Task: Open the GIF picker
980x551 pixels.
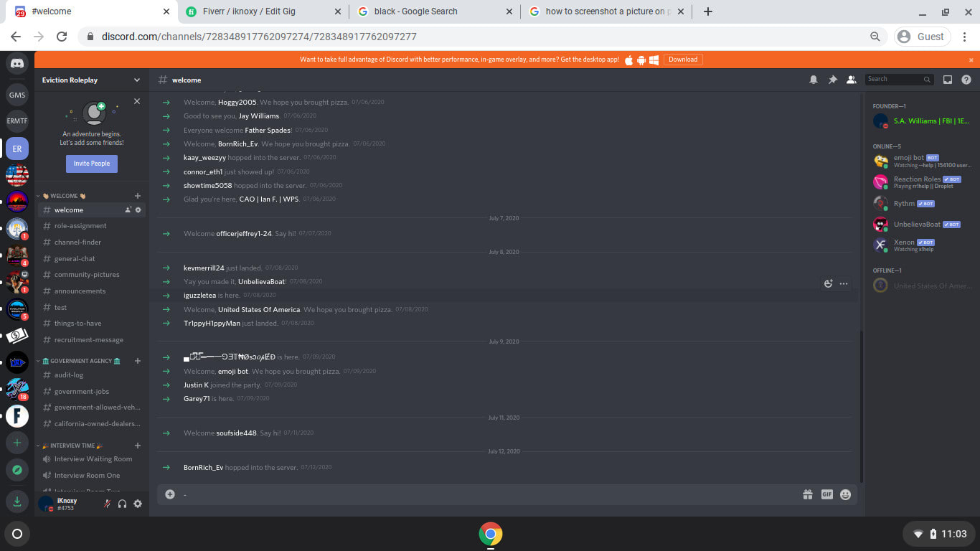Action: [826, 494]
